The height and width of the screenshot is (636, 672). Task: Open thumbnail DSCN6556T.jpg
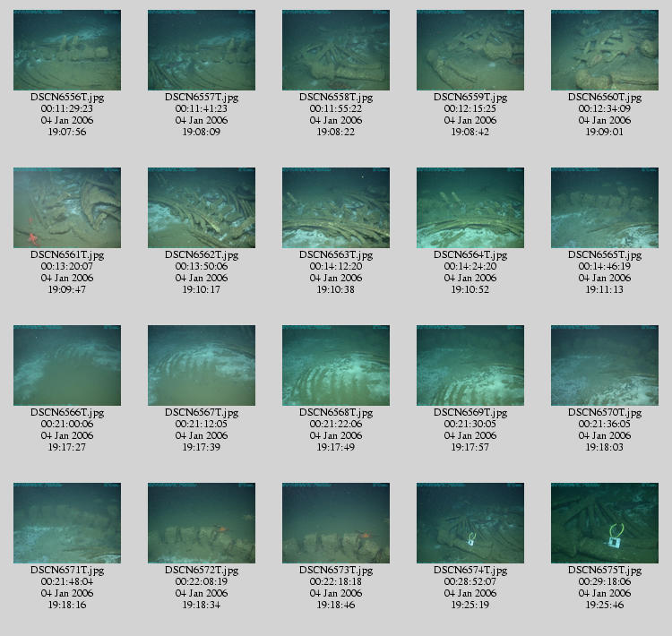click(67, 50)
